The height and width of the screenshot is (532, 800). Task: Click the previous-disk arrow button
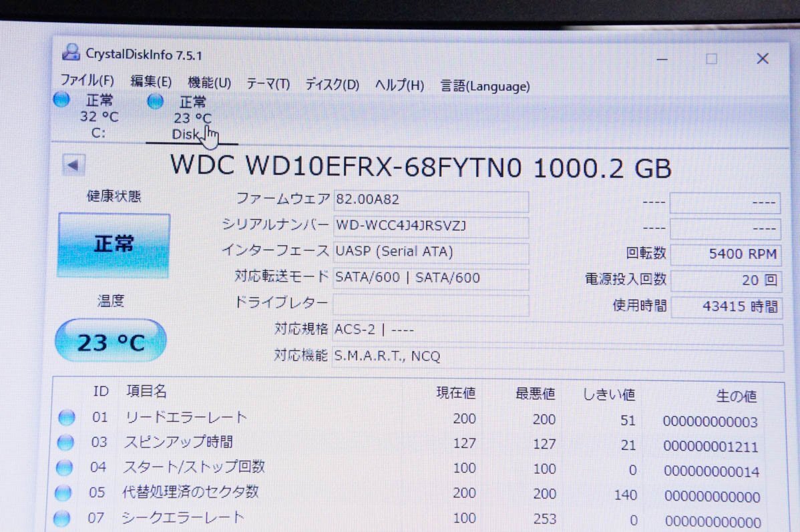(73, 164)
